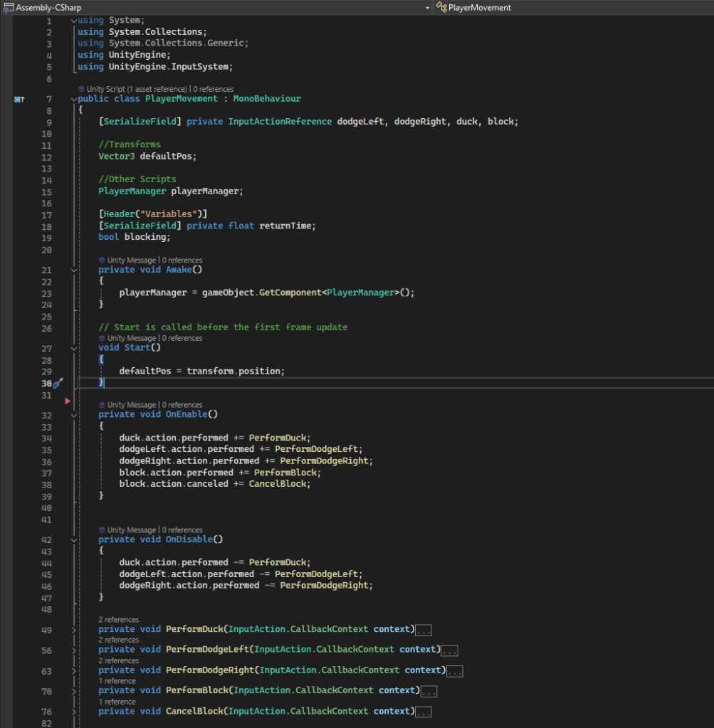Click line number 38 in the margin
The width and height of the screenshot is (714, 728).
coord(47,484)
